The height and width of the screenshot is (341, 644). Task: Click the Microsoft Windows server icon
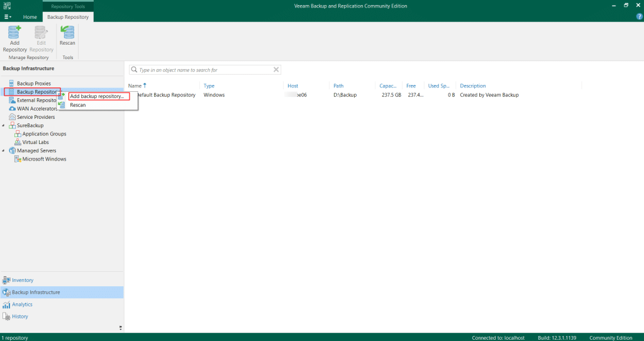[18, 159]
